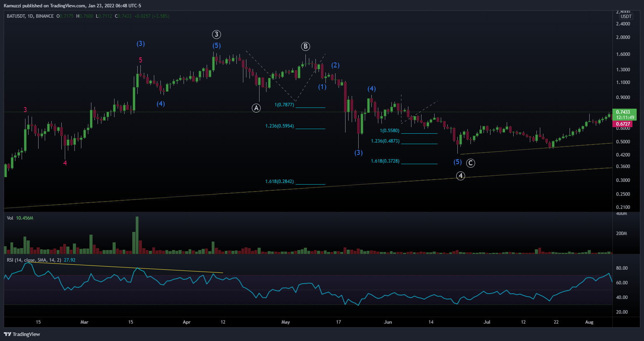Click the Jun date on time axis

click(388, 322)
